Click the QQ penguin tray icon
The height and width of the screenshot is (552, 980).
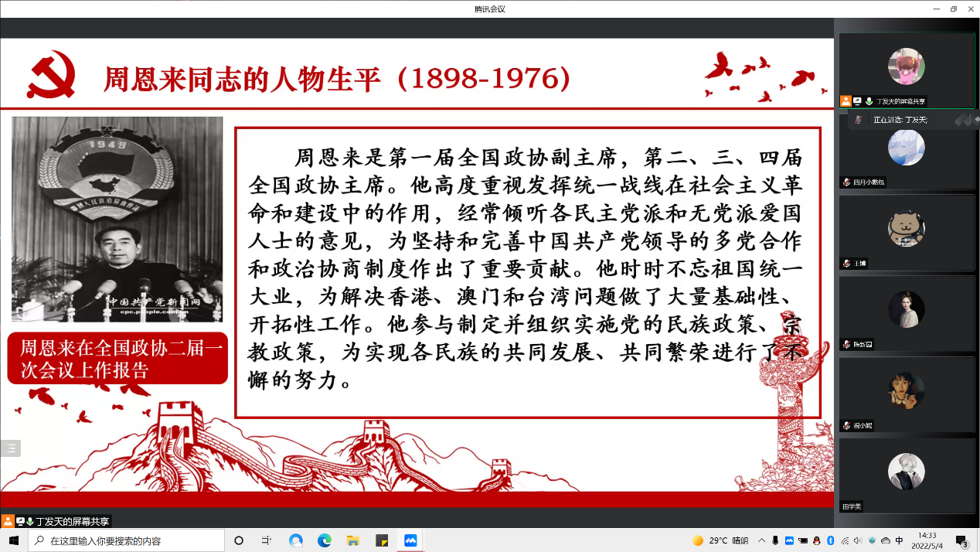click(816, 540)
